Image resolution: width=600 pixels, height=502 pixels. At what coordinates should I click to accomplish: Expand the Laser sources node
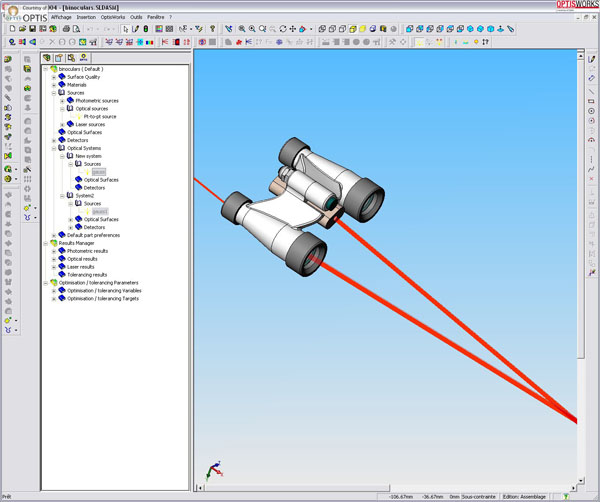[62, 125]
